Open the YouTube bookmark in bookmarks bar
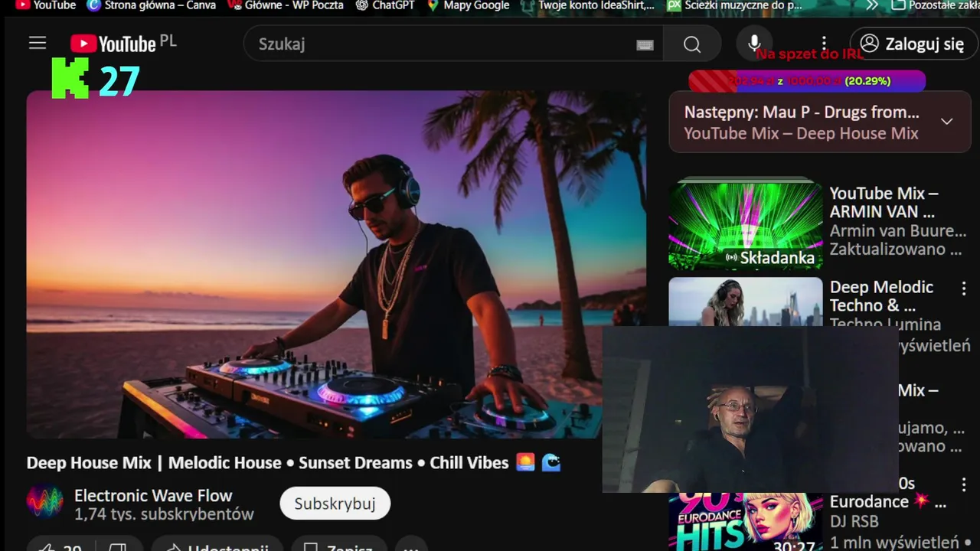980x551 pixels. (x=46, y=5)
